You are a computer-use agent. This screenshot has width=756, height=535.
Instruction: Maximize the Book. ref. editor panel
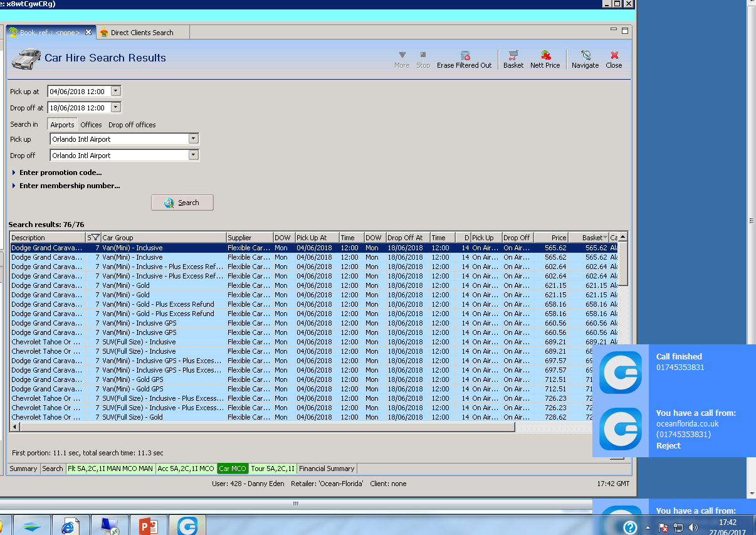624,29
